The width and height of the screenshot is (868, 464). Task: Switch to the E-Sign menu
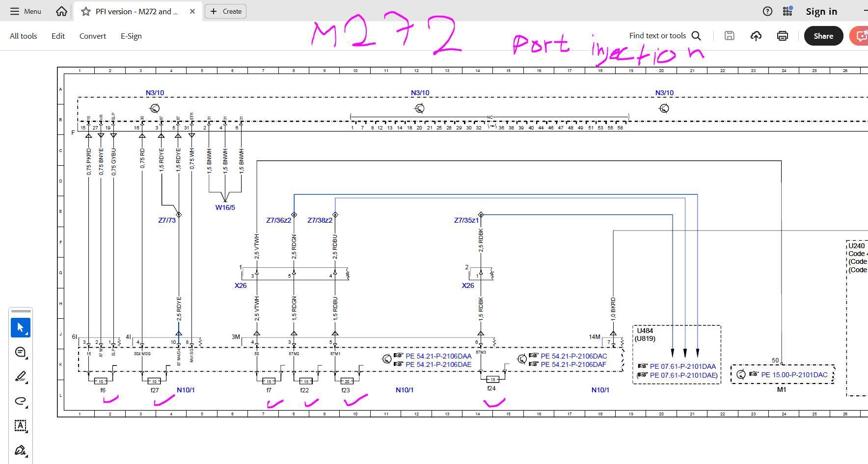131,36
